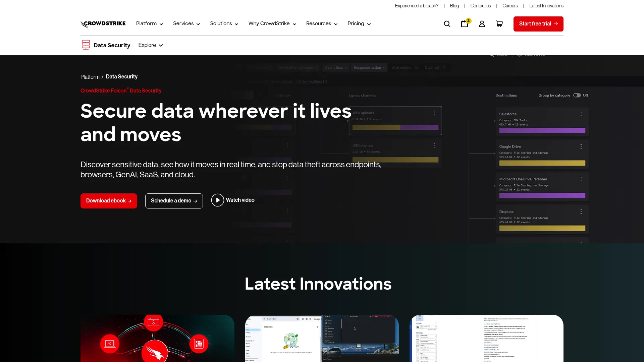The height and width of the screenshot is (362, 644).
Task: Click the user account icon
Action: pos(482,24)
